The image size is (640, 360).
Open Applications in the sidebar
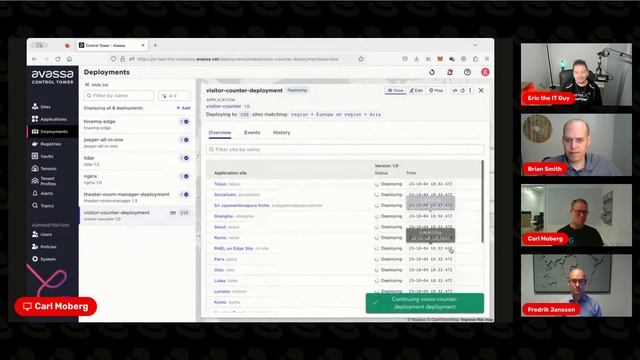coord(49,119)
